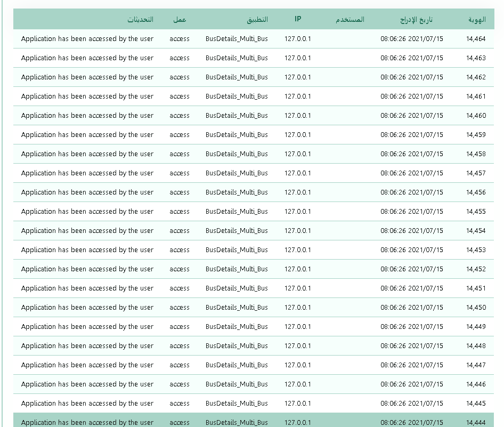Click BusDetails_Multi_Bus in row 14,445
504x427 pixels.
point(237,404)
